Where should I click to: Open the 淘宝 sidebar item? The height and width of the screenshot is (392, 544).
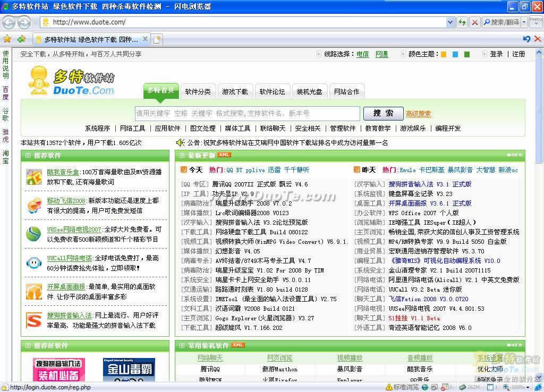pos(5,157)
